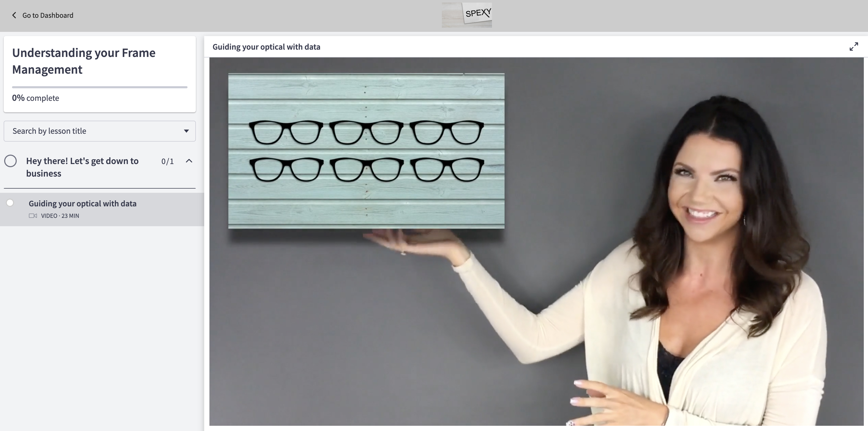
Task: Click the SPEXY logo in the header
Action: (x=467, y=15)
